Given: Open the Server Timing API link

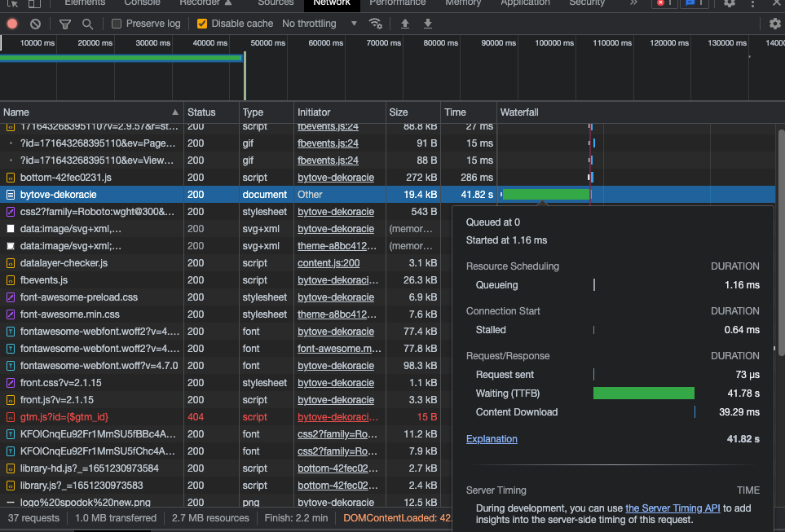Looking at the screenshot, I should pos(673,508).
